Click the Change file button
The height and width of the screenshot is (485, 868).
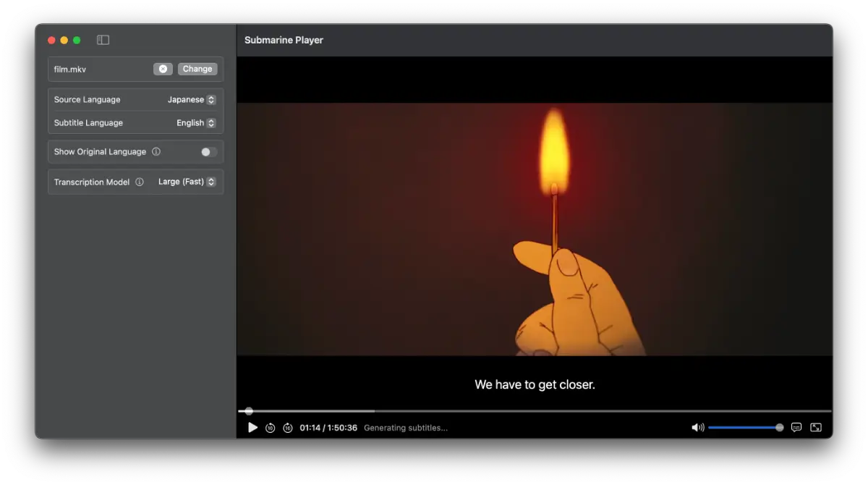click(197, 69)
